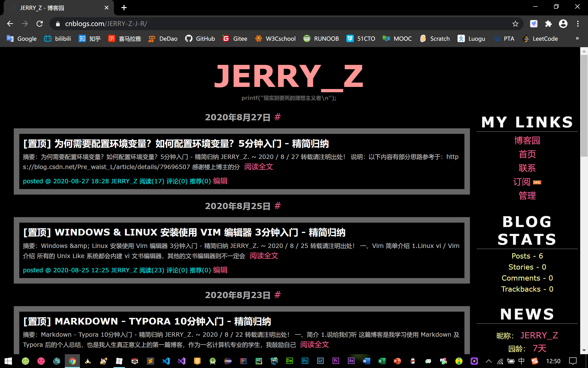Bookmark this page with the star icon
The height and width of the screenshot is (368, 588).
tap(515, 24)
